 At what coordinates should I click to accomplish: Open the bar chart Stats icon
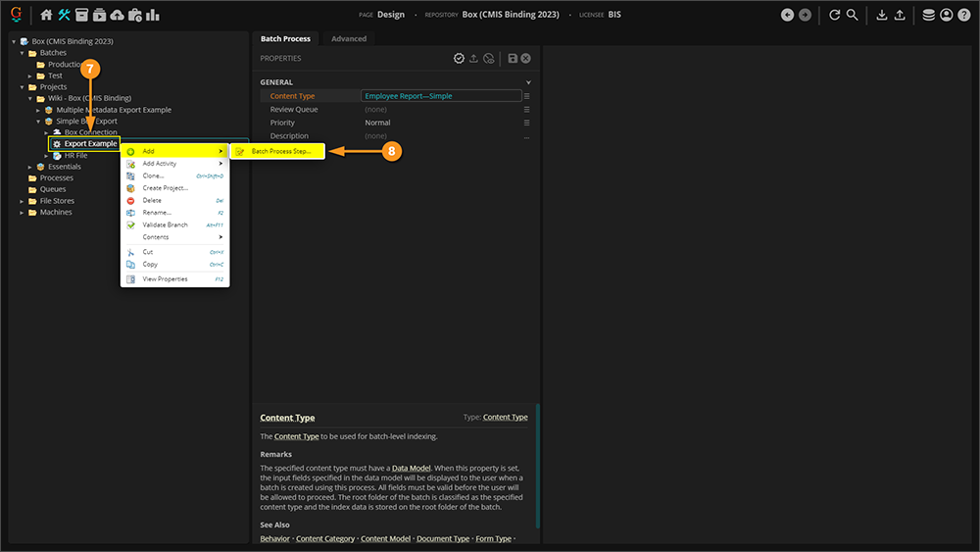[x=153, y=15]
